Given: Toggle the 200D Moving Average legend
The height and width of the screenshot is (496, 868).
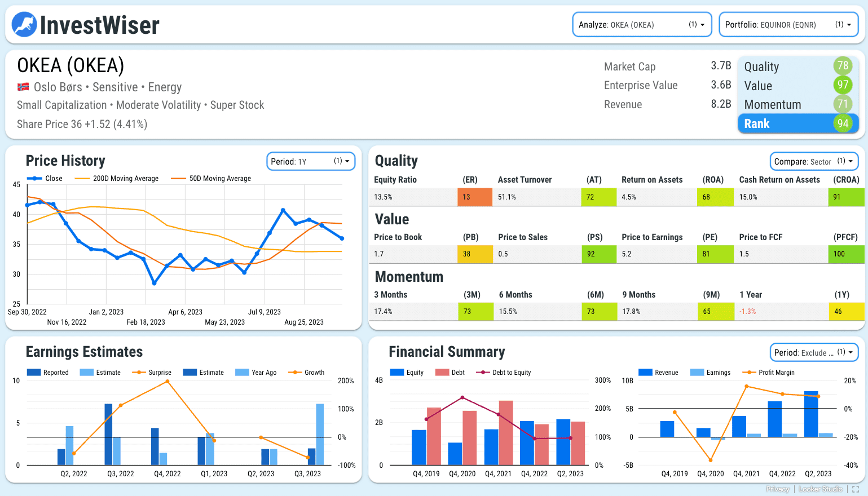Looking at the screenshot, I should 116,179.
